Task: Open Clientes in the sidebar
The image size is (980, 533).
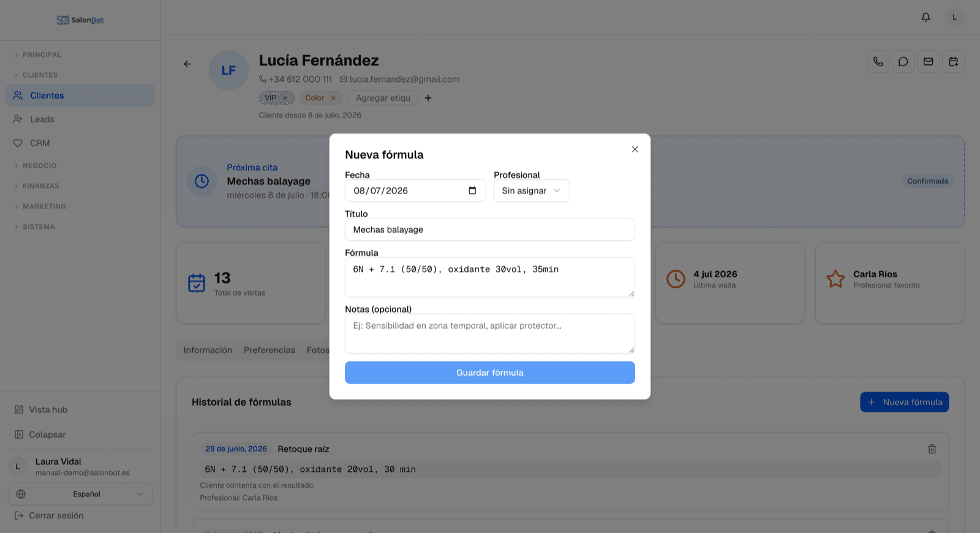Action: pos(80,95)
